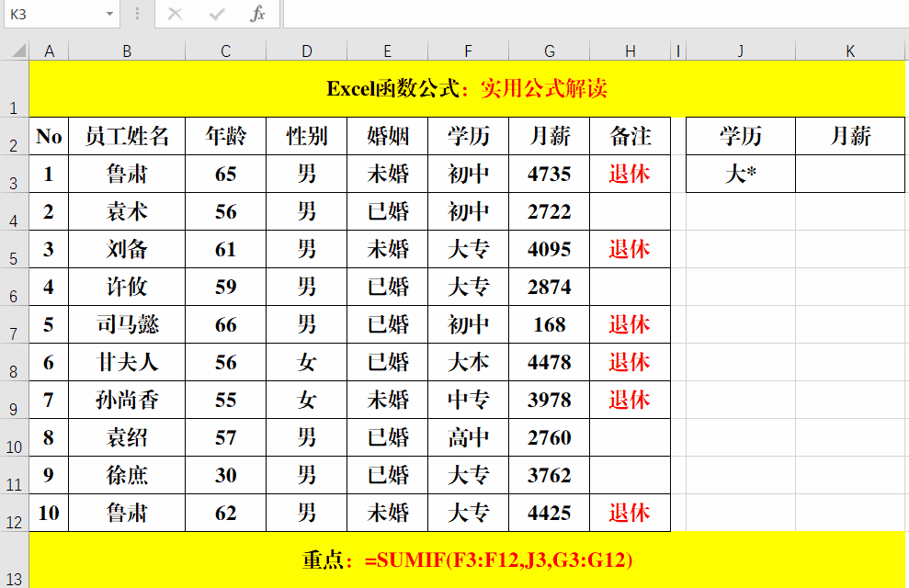The image size is (909, 588).
Task: Click cell J3 containing '大*'
Action: click(x=741, y=174)
